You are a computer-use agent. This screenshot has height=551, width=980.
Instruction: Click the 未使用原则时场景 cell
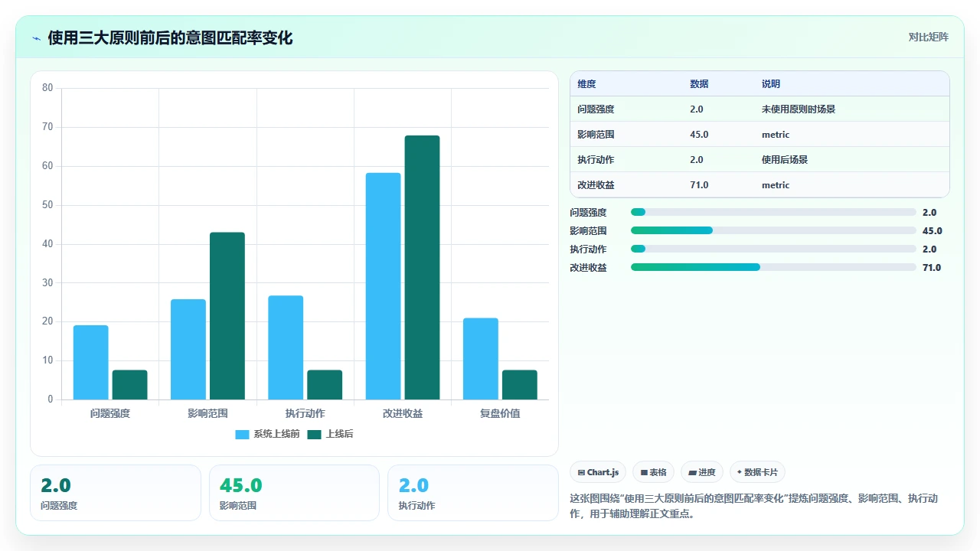pos(799,109)
